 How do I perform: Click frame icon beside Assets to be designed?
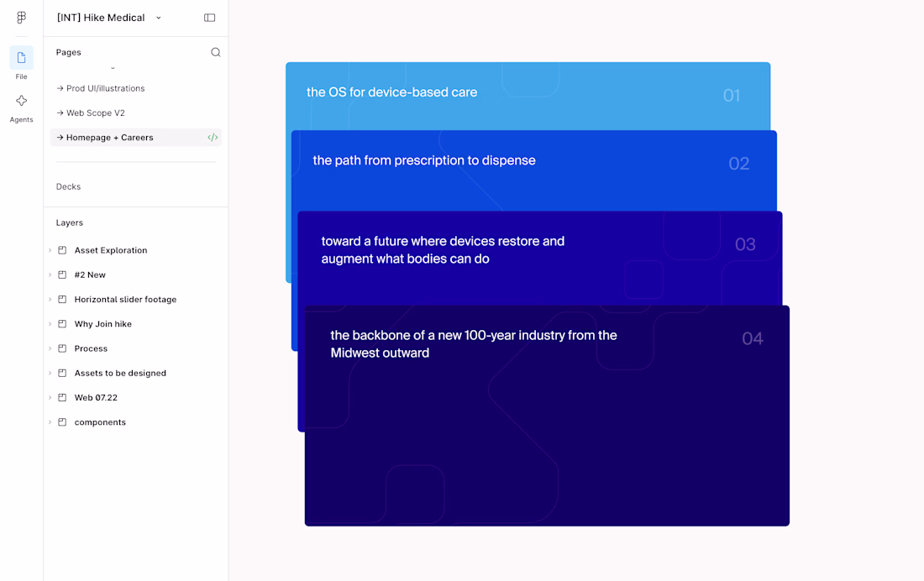click(x=62, y=373)
